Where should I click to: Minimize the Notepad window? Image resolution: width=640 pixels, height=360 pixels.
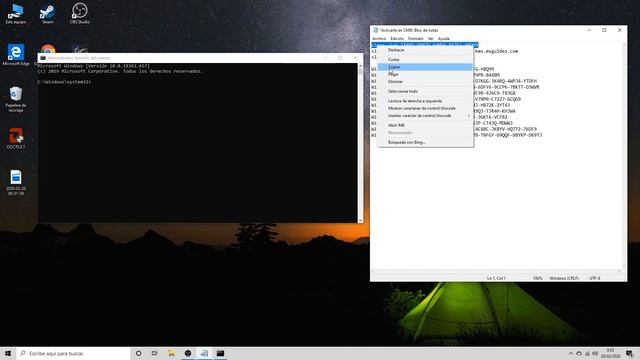tap(589, 30)
